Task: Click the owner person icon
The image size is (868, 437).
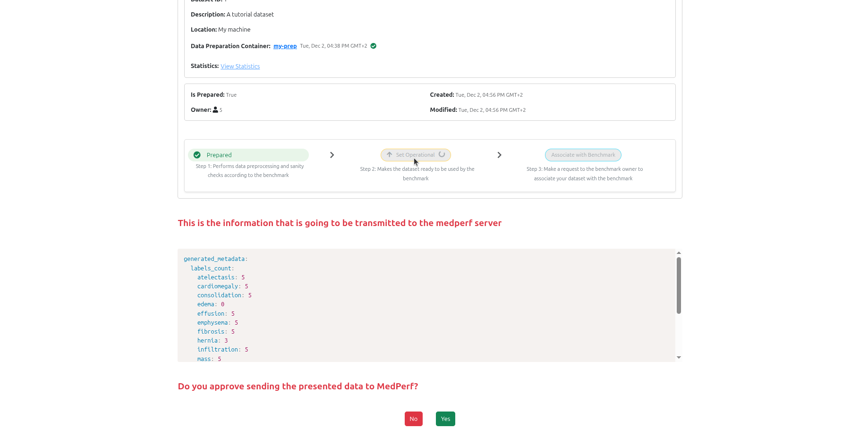Action: pos(215,109)
